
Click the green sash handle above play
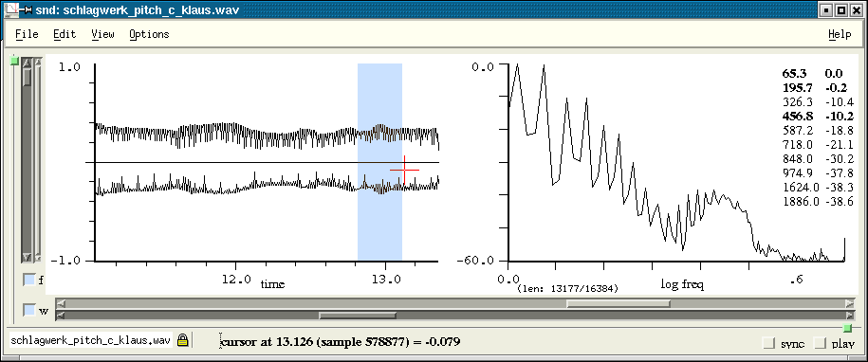click(x=847, y=328)
